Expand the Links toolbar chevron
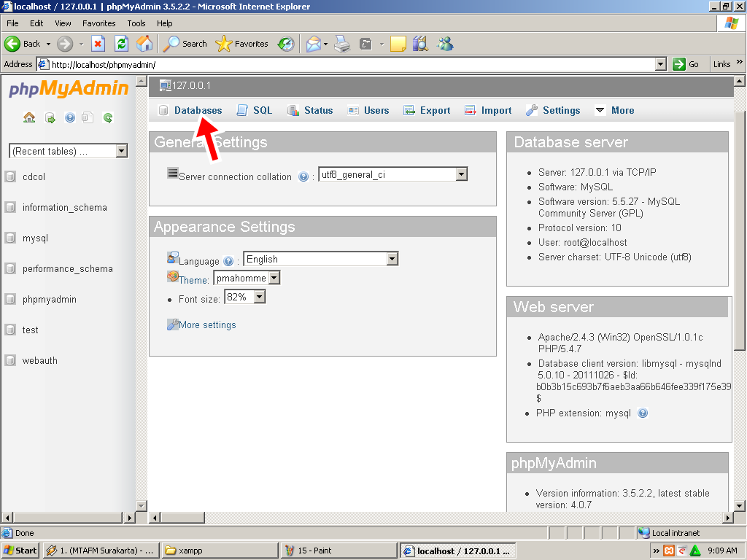747x560 pixels. point(740,62)
